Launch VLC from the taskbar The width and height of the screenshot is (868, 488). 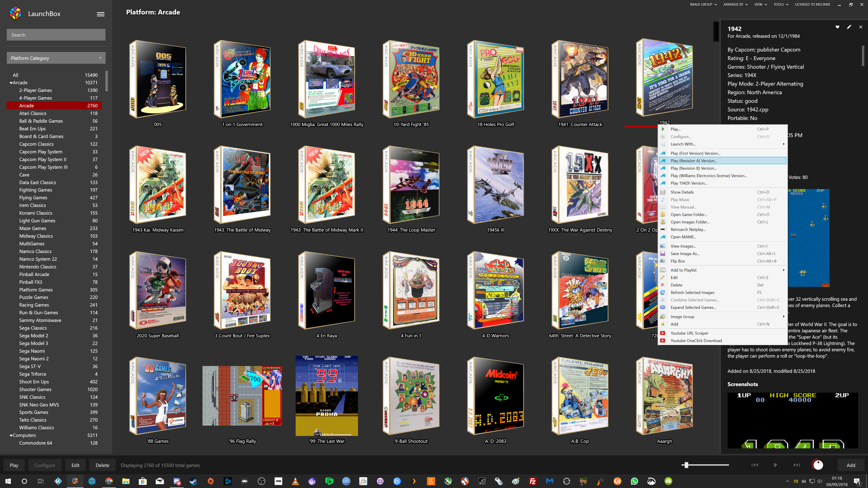(295, 481)
